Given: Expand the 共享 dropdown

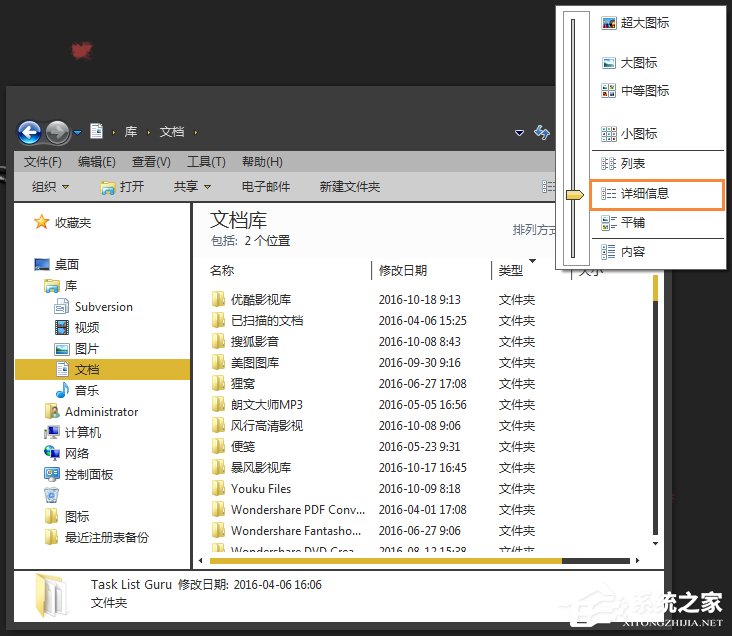Looking at the screenshot, I should tap(192, 187).
